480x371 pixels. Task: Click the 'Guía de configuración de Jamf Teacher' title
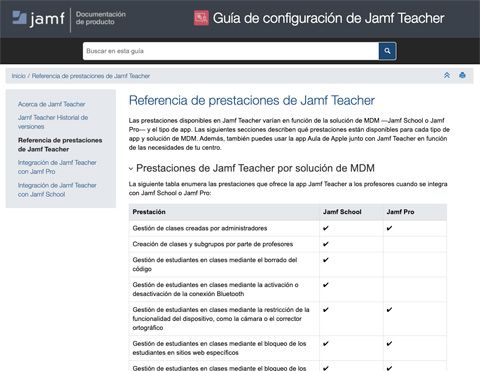(328, 18)
